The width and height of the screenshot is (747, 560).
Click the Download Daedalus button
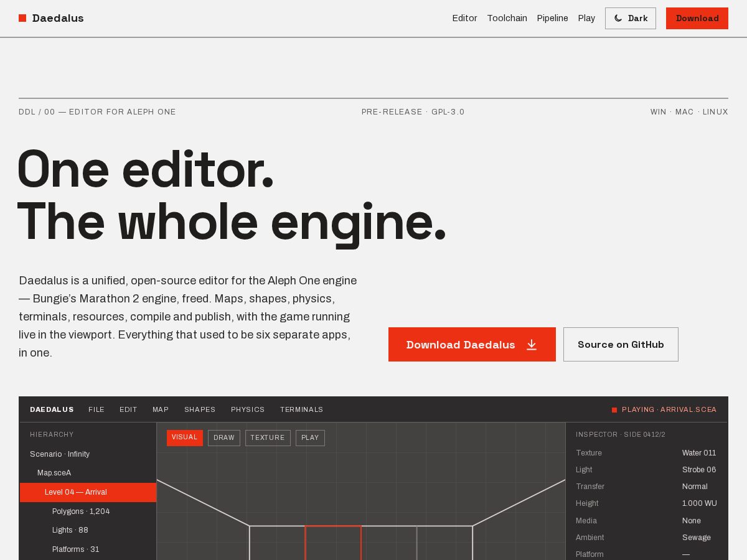472,345
